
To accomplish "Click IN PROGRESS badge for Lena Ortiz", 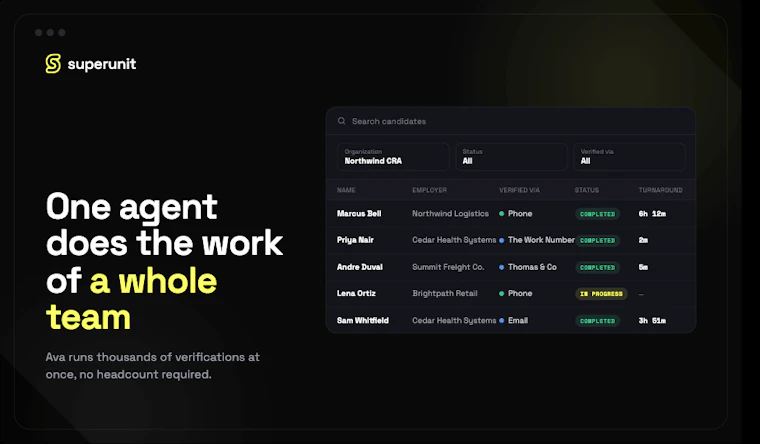I will (x=601, y=294).
